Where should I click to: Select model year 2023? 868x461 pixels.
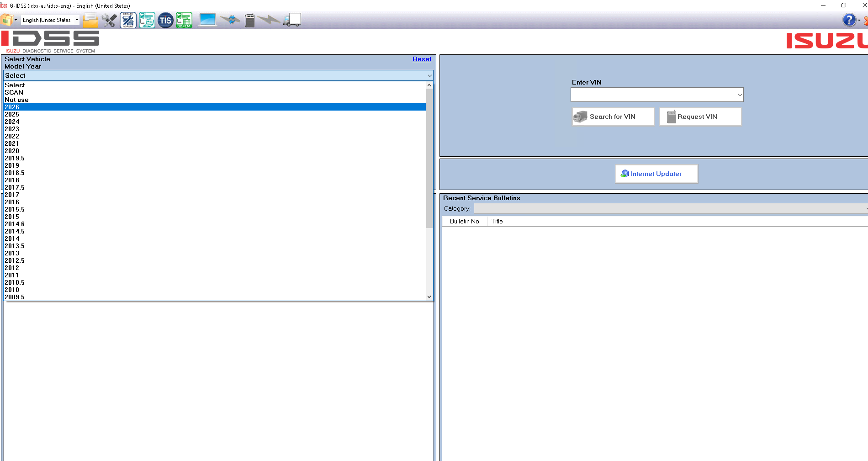215,129
